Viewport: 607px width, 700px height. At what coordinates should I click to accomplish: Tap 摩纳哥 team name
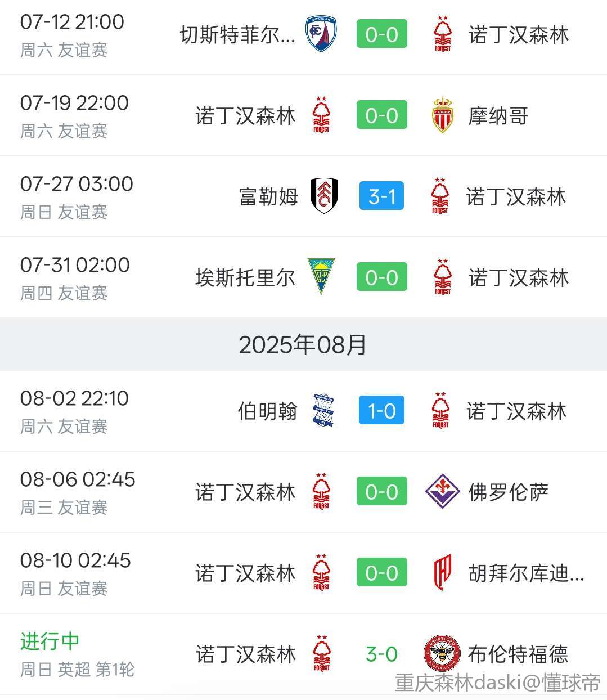[x=498, y=116]
